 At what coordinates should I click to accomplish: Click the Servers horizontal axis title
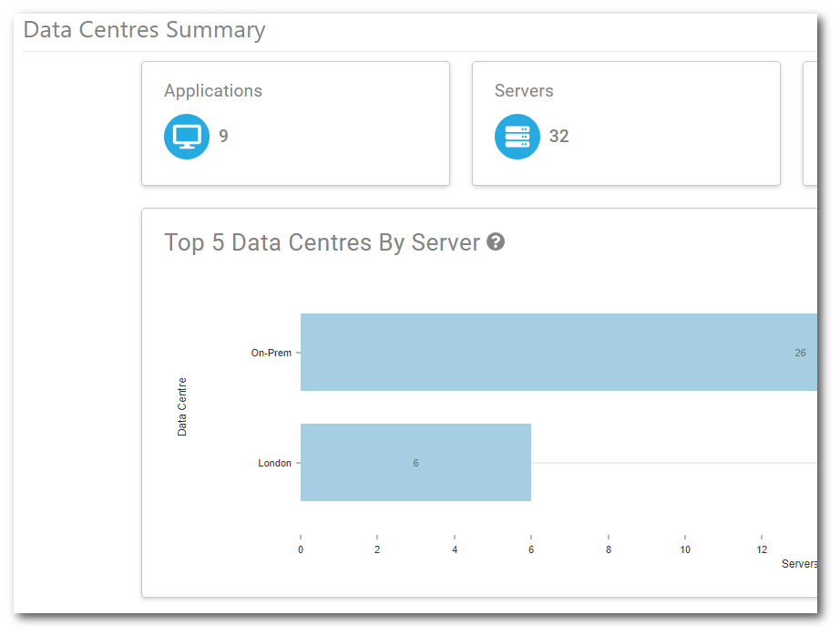799,564
